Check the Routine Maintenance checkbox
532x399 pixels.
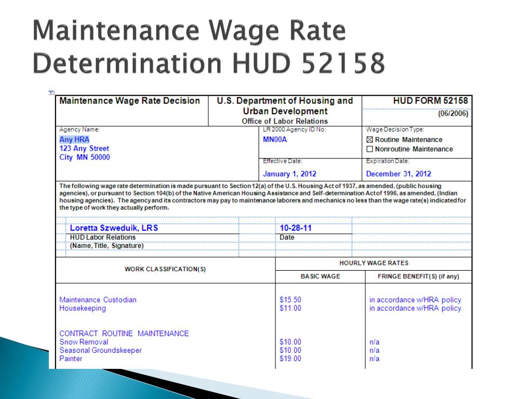click(370, 140)
